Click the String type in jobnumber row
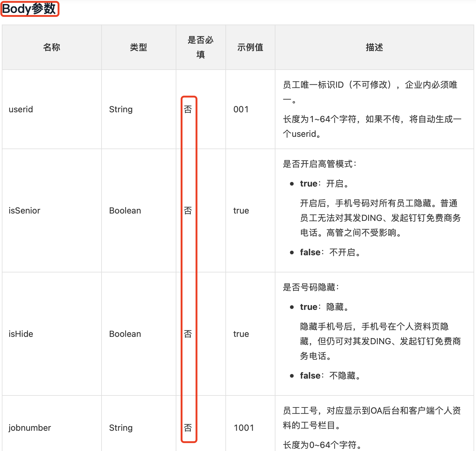Viewport: 476px width, 451px height. point(121,428)
